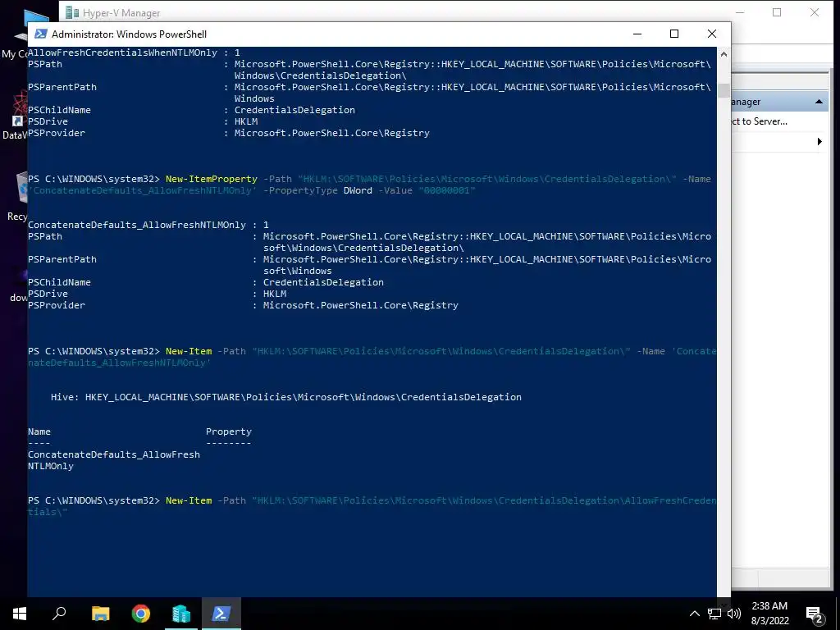Maximize the PowerShell window

click(x=674, y=34)
